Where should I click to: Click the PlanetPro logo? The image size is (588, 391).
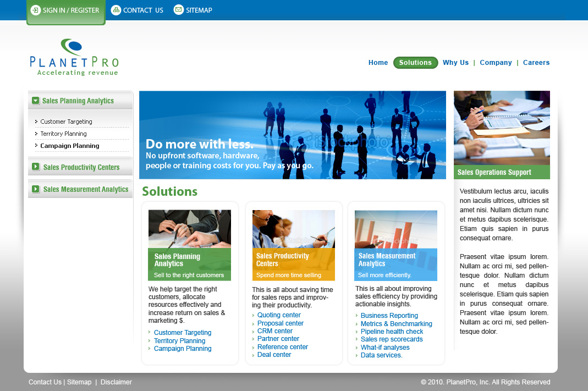[x=74, y=57]
